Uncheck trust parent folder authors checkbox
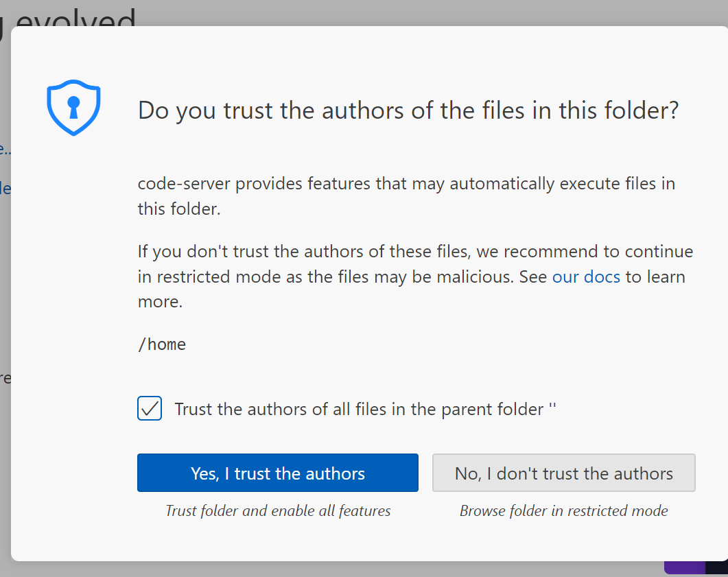The height and width of the screenshot is (577, 728). tap(150, 409)
